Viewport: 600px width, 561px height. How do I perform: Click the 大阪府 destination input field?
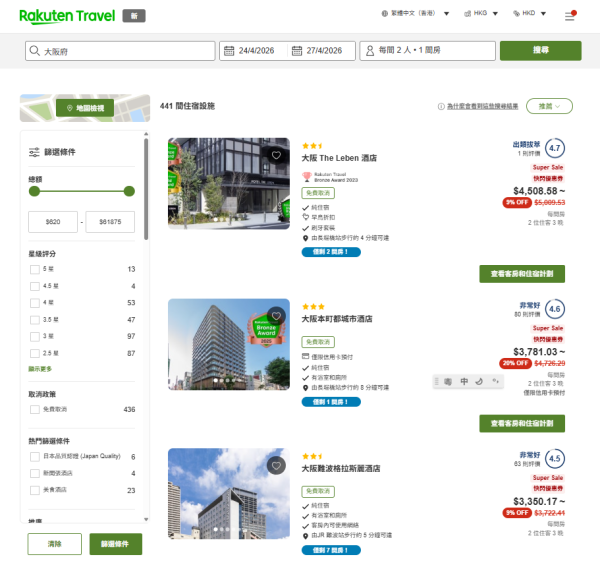[120, 51]
